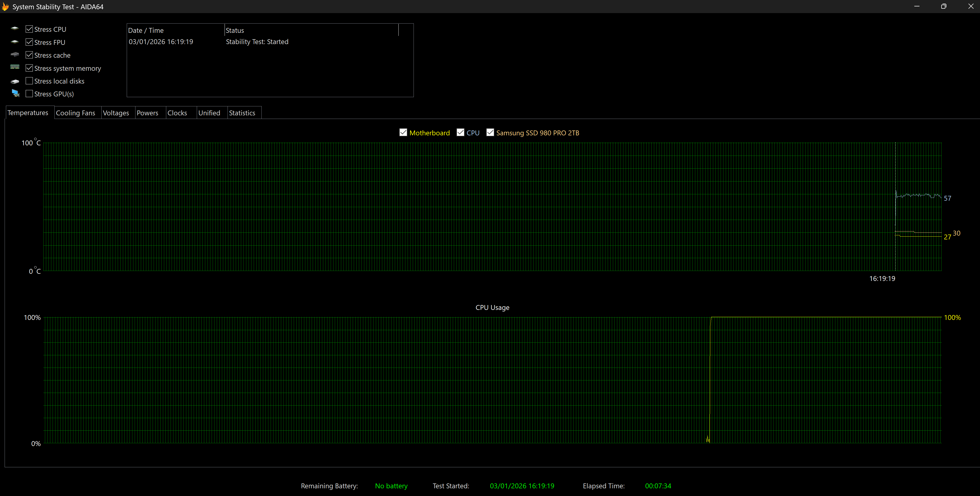Click the CPU chip icon beside Stress CPU
This screenshot has width=980, height=496.
(15, 28)
